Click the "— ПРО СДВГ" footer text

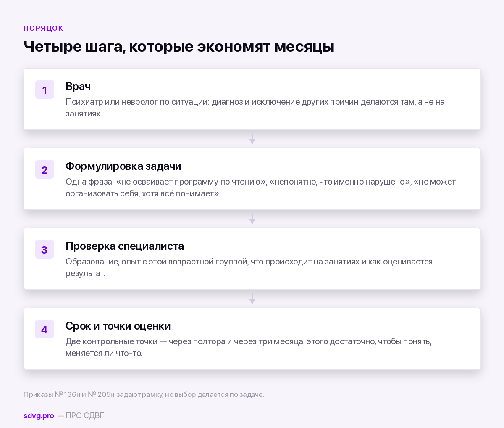[x=81, y=416]
